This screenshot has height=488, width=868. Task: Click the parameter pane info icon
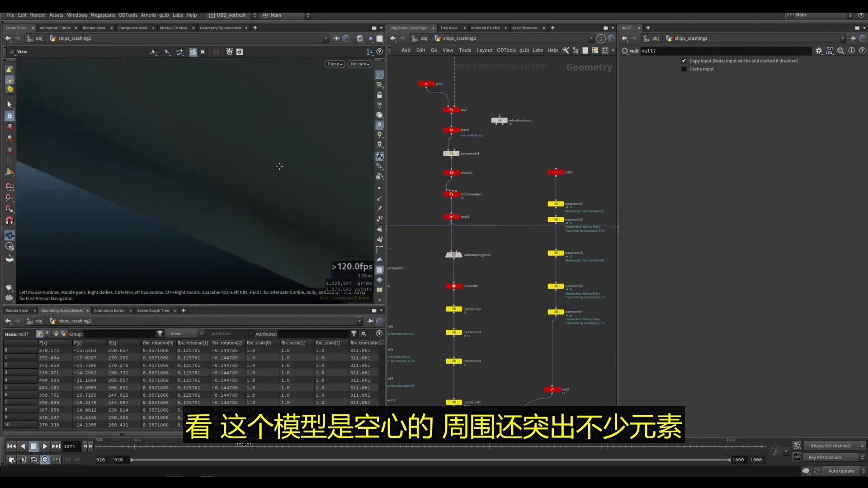pos(851,51)
